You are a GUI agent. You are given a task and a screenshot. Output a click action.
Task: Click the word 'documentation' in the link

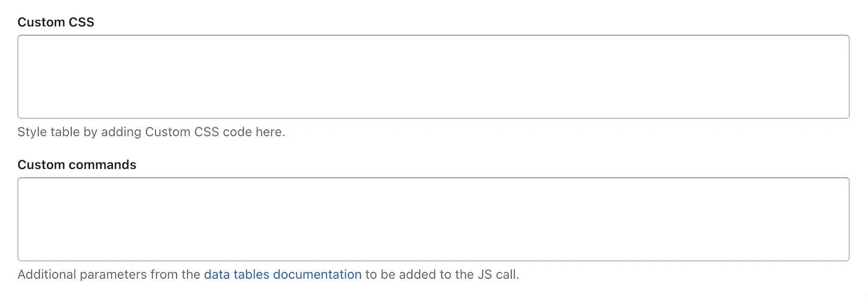point(317,274)
